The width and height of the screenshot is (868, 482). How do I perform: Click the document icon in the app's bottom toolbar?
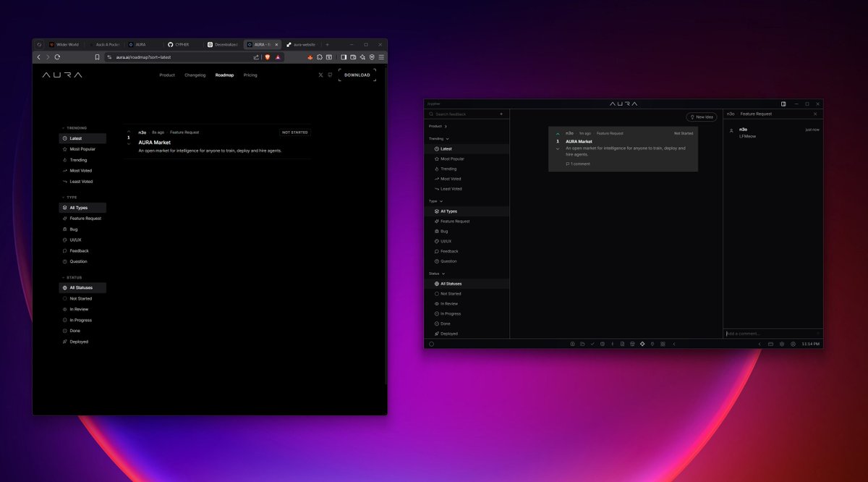pyautogui.click(x=622, y=344)
